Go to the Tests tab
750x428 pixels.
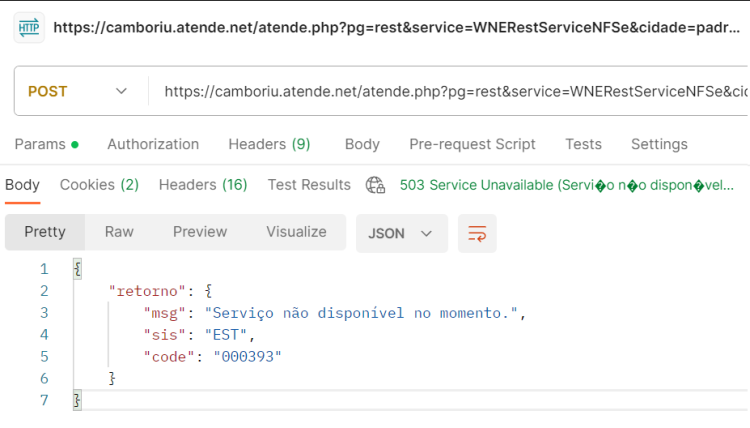pyautogui.click(x=583, y=144)
